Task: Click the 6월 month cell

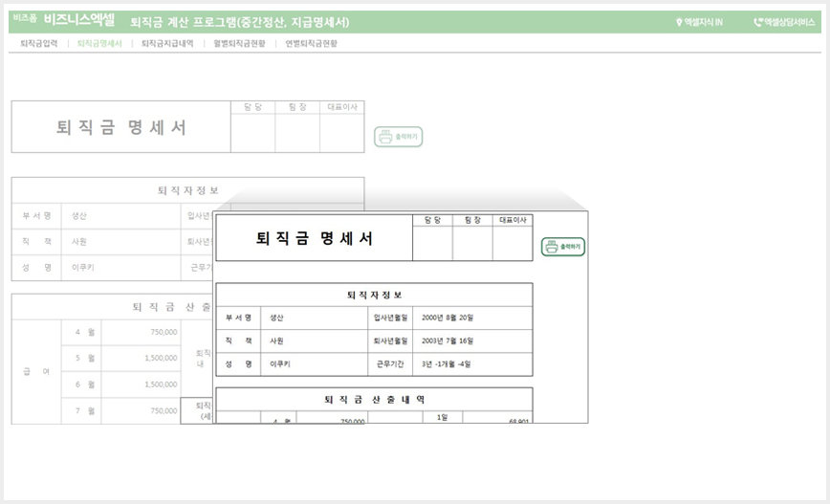Action: click(81, 384)
